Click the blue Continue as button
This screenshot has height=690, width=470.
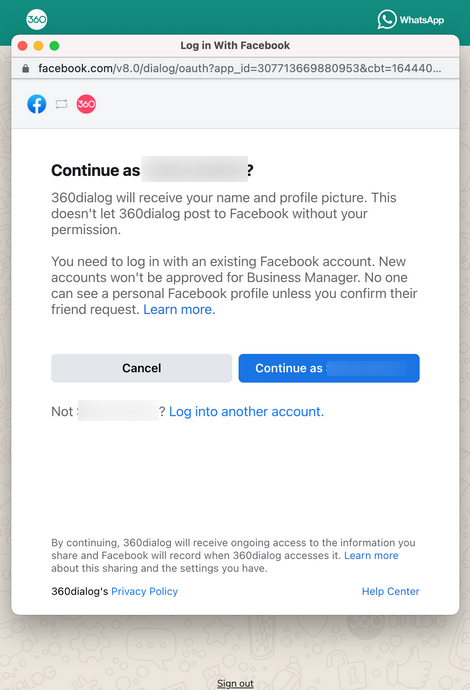pos(329,368)
